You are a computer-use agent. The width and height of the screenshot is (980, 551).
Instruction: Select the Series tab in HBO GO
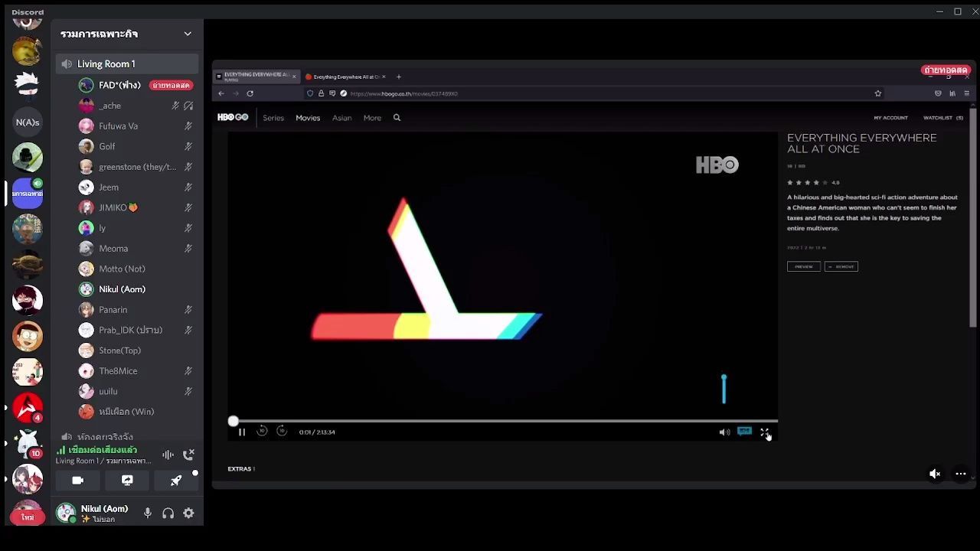[x=273, y=118]
